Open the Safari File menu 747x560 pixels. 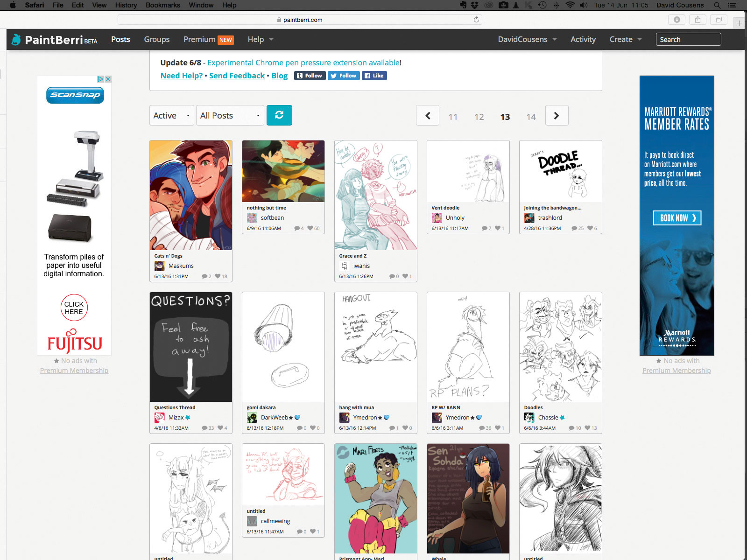[x=58, y=5]
